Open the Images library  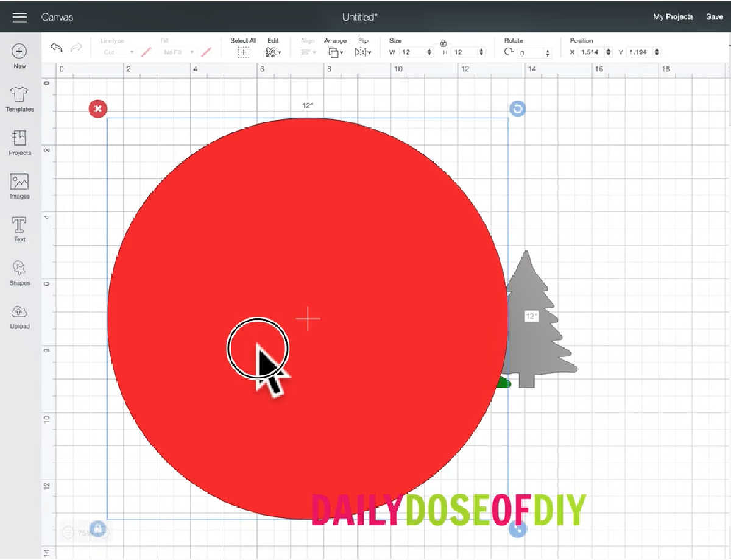coord(19,182)
